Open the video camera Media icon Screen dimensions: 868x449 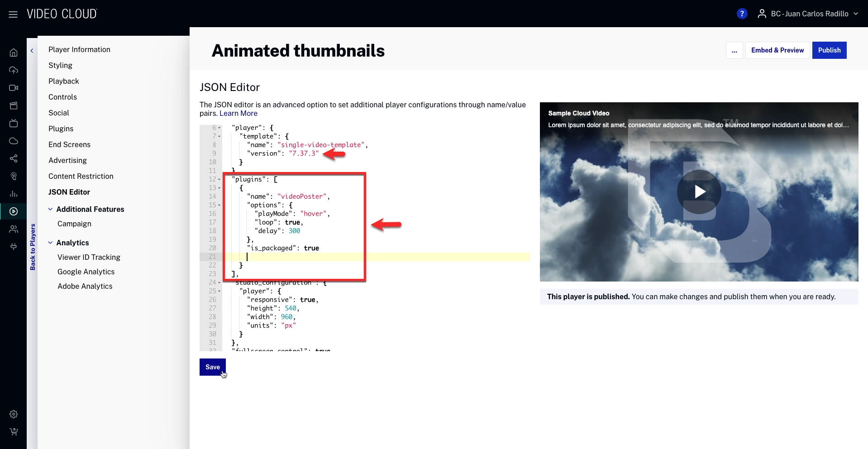14,88
